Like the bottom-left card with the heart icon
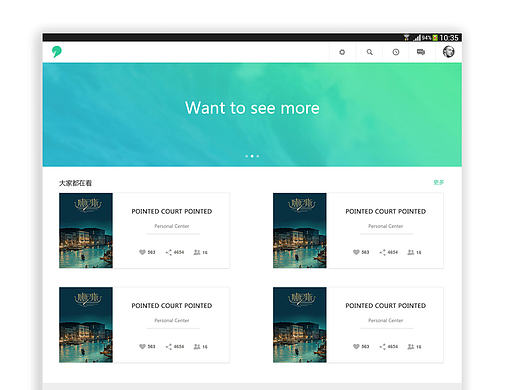The image size is (520, 390). (142, 347)
